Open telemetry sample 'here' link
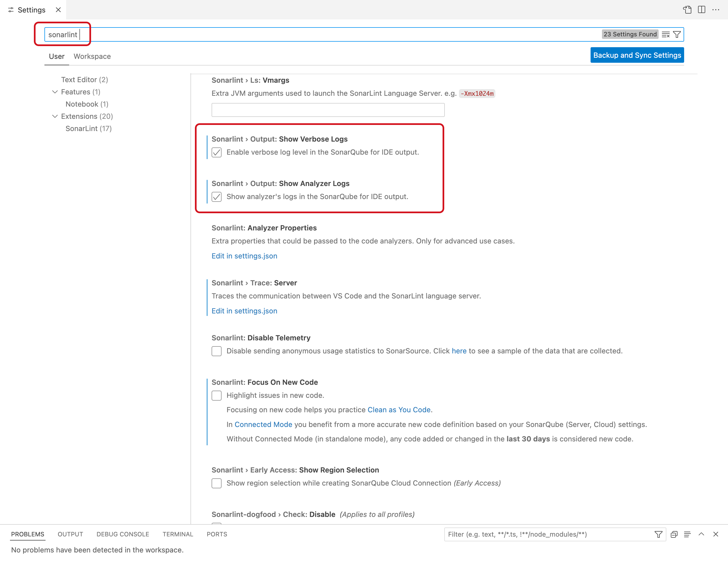The image size is (728, 568). tap(459, 351)
